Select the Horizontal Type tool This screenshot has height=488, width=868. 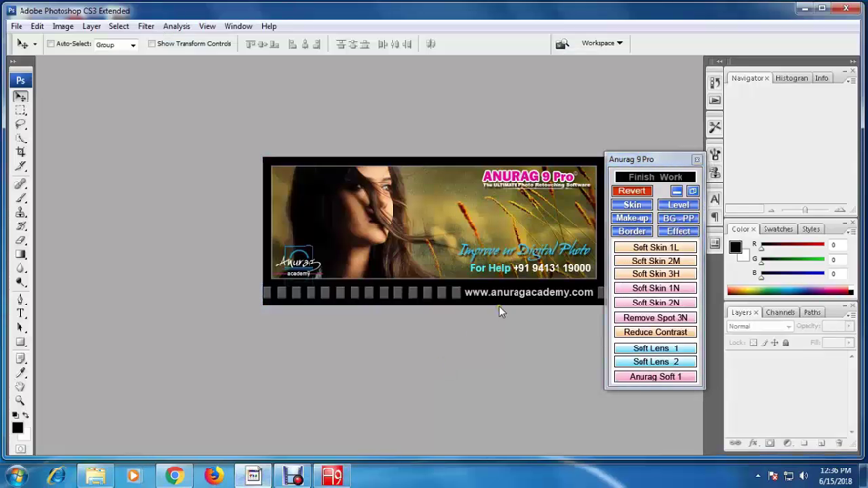click(21, 313)
